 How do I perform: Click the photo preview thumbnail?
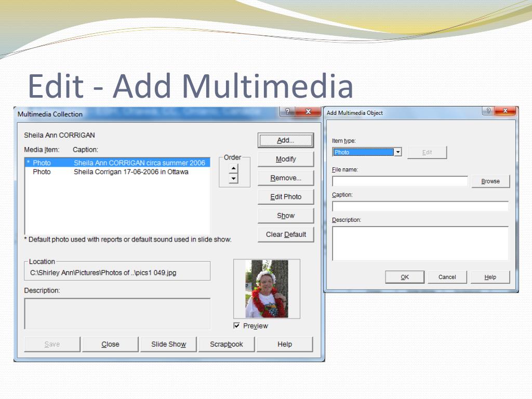pyautogui.click(x=267, y=289)
